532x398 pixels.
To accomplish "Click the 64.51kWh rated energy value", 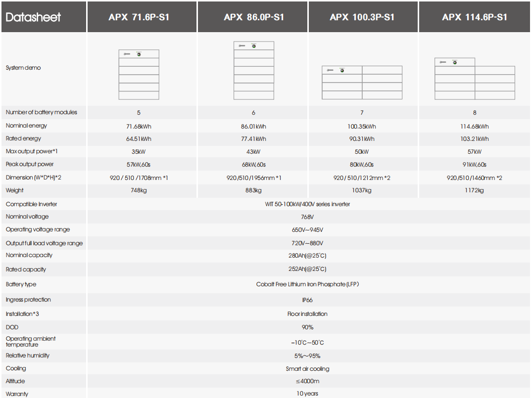I will pos(139,139).
